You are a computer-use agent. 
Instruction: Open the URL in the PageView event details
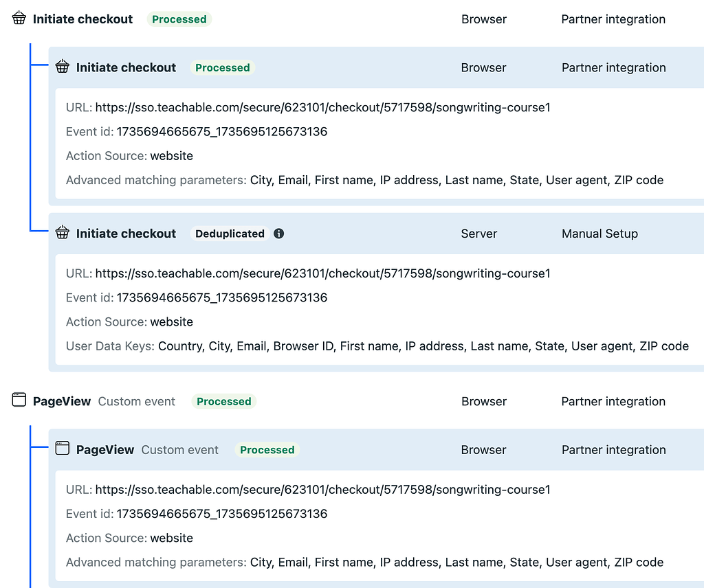point(322,490)
